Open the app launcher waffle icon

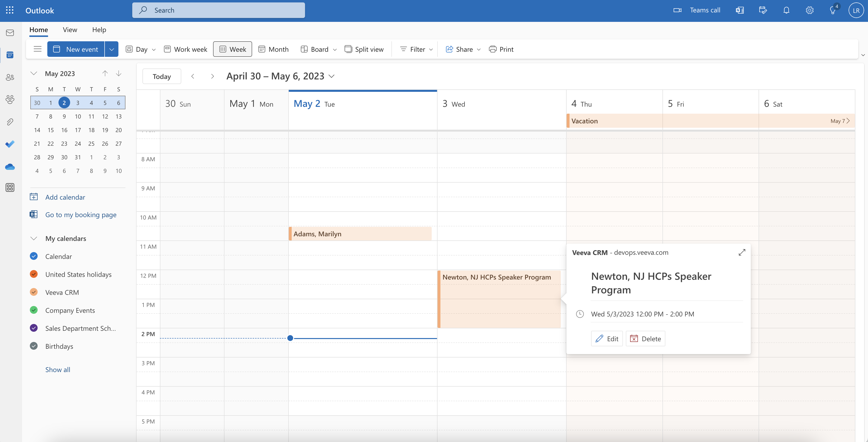[x=10, y=10]
